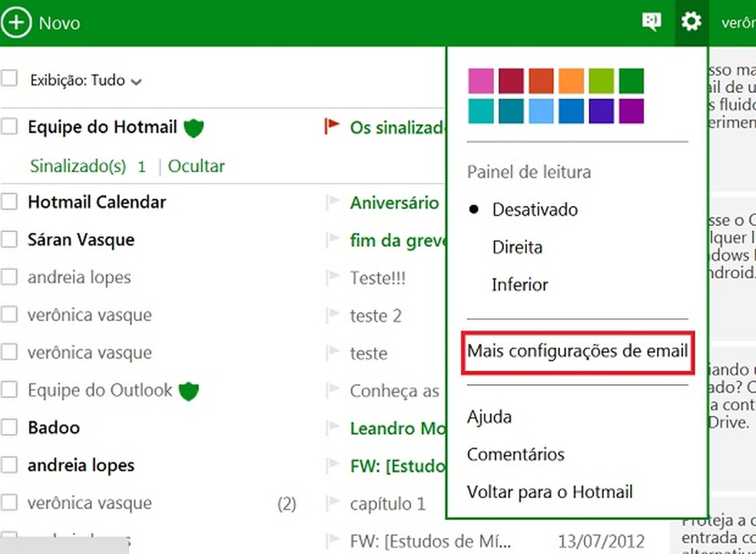Check the checkbox next to Badoo
Screen dimensions: 756x554
tap(10, 427)
